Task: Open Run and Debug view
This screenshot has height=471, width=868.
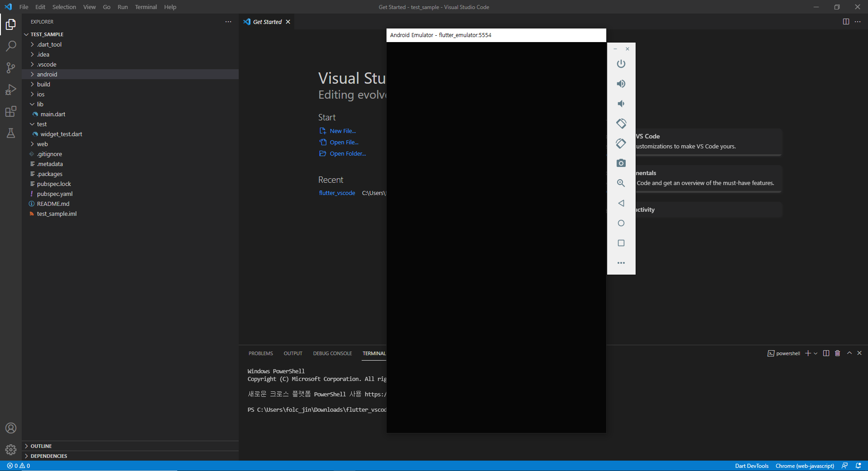Action: tap(11, 90)
